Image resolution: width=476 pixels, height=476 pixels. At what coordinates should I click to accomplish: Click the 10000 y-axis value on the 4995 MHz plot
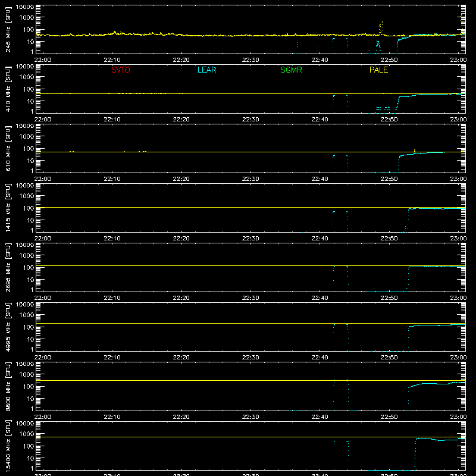[25, 305]
